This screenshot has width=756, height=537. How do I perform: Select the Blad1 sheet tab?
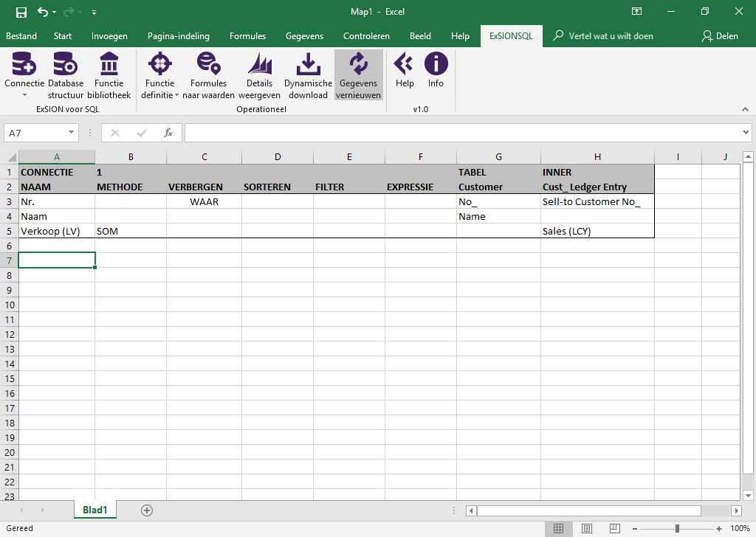[x=94, y=510]
